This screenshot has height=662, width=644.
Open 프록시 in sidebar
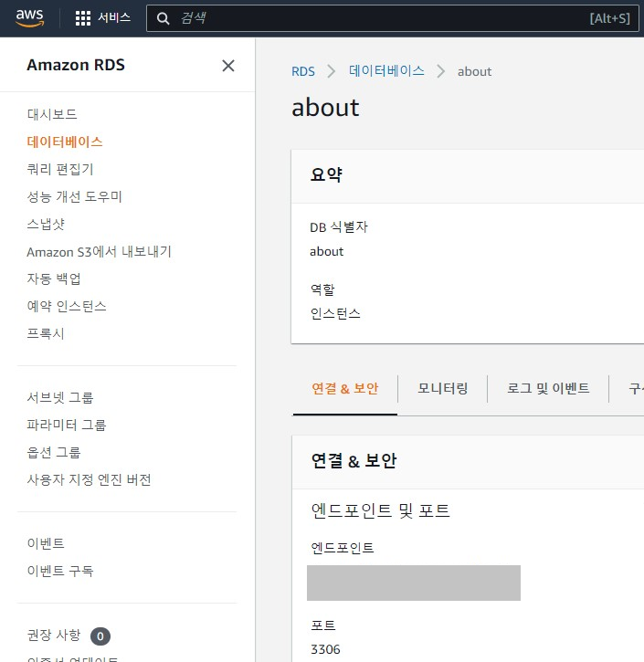coord(46,333)
